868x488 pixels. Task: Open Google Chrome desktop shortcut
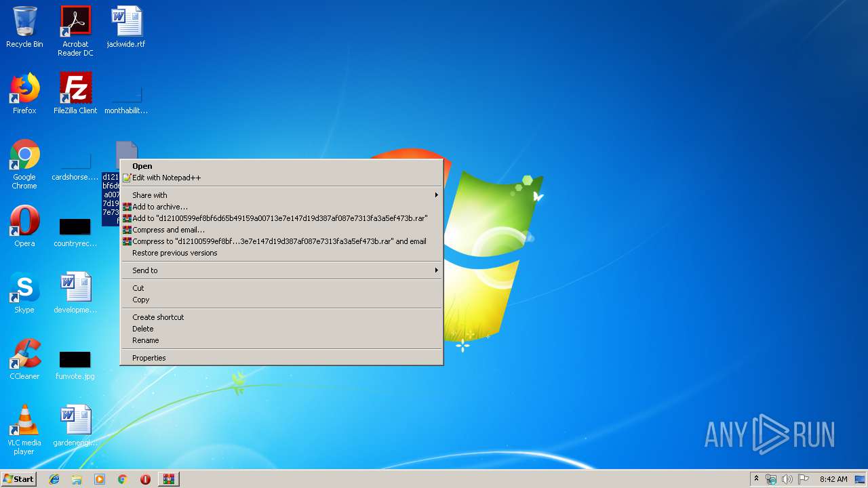pyautogui.click(x=24, y=164)
